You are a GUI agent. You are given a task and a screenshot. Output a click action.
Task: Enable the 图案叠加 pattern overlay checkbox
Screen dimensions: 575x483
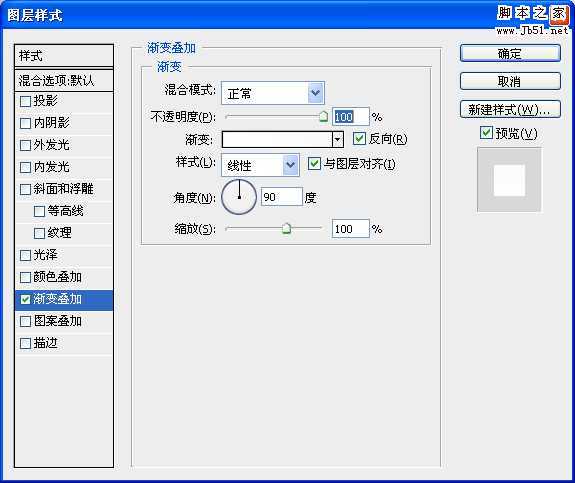pyautogui.click(x=25, y=322)
